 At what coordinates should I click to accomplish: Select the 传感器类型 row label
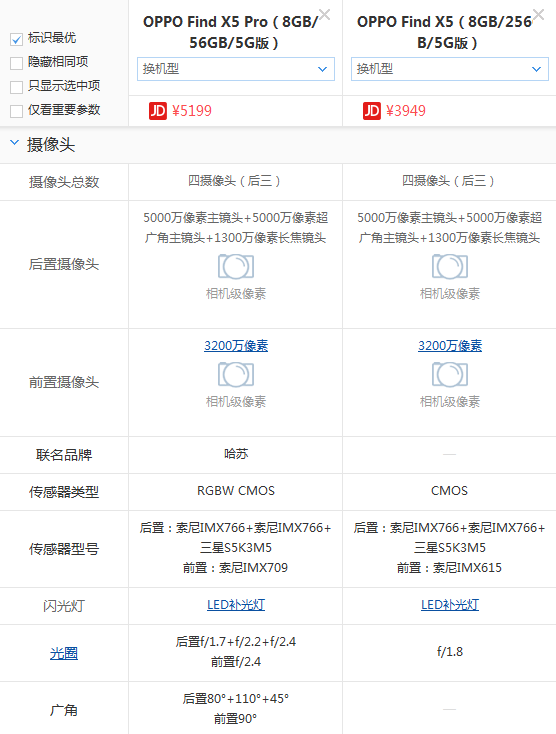[x=64, y=492]
